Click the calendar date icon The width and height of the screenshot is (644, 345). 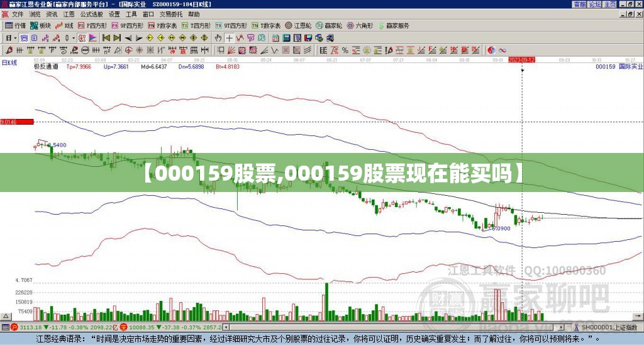point(275,38)
